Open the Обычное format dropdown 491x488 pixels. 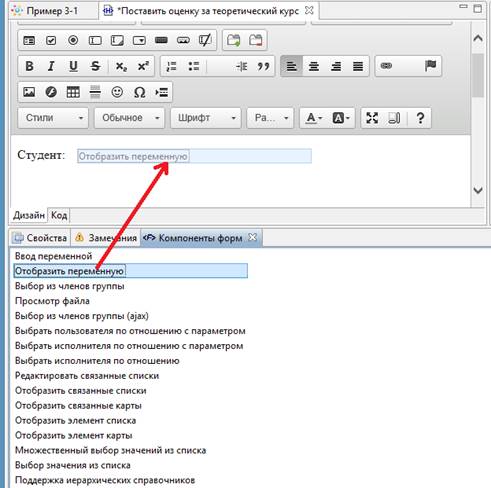pyautogui.click(x=129, y=118)
